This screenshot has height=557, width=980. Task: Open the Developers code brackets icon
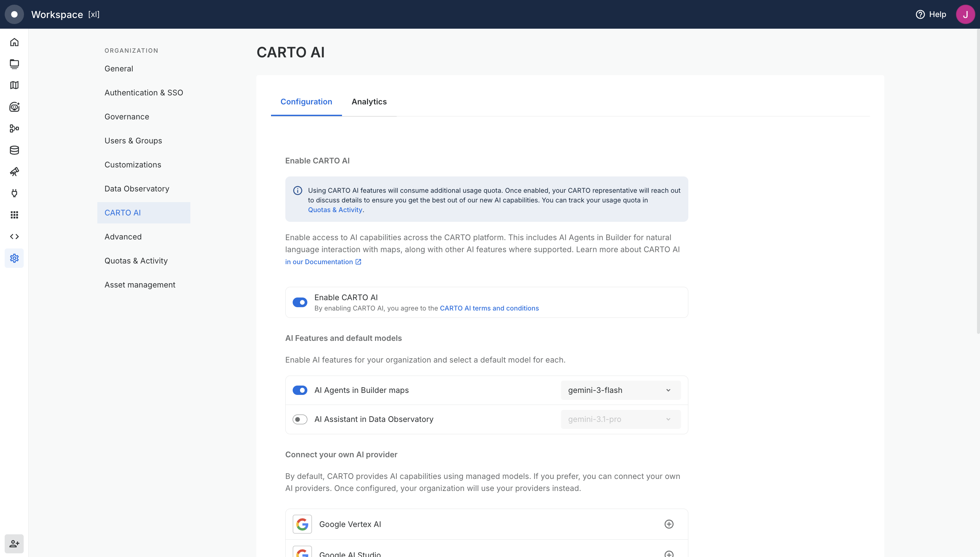point(14,236)
